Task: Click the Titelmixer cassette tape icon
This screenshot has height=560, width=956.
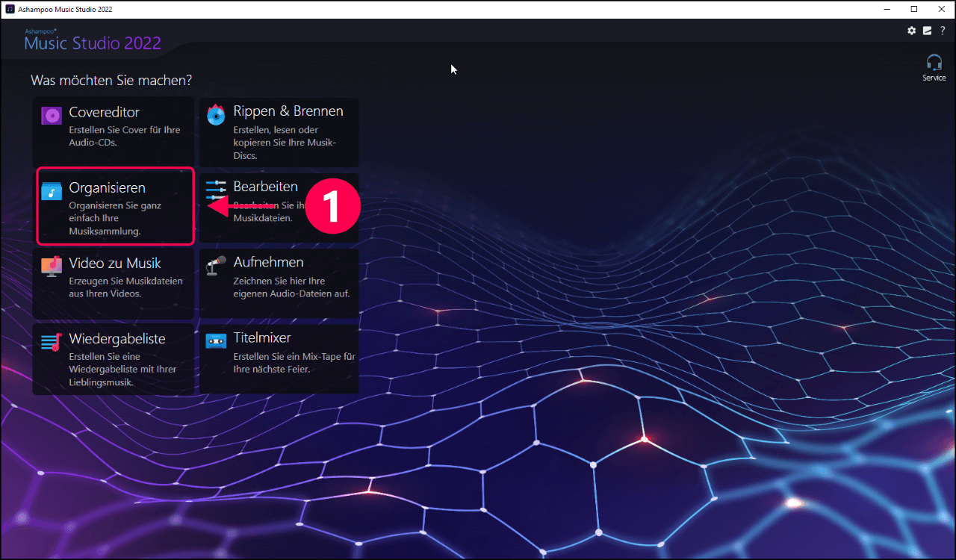Action: pyautogui.click(x=216, y=341)
